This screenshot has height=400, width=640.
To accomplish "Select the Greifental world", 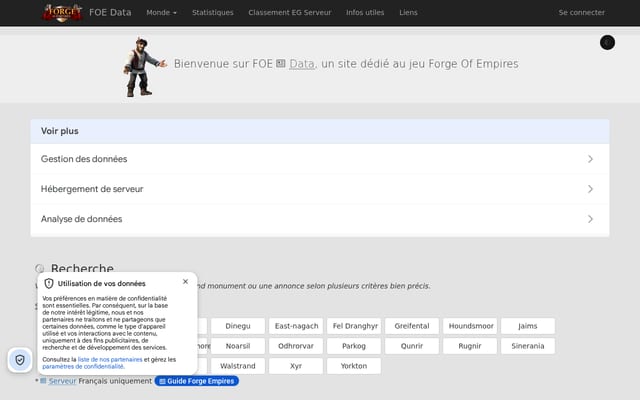I will (412, 326).
